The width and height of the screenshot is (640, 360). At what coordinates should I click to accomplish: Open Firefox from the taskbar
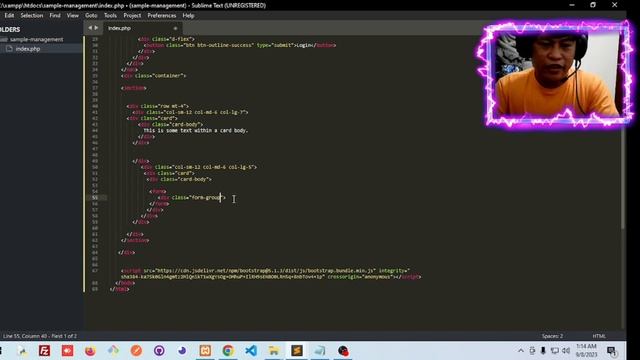pyautogui.click(x=90, y=351)
